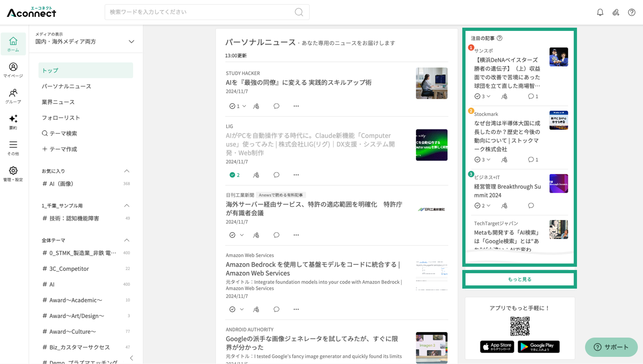Collapse the 1_千葉_サンプル用 section
The width and height of the screenshot is (643, 364).
(x=127, y=206)
